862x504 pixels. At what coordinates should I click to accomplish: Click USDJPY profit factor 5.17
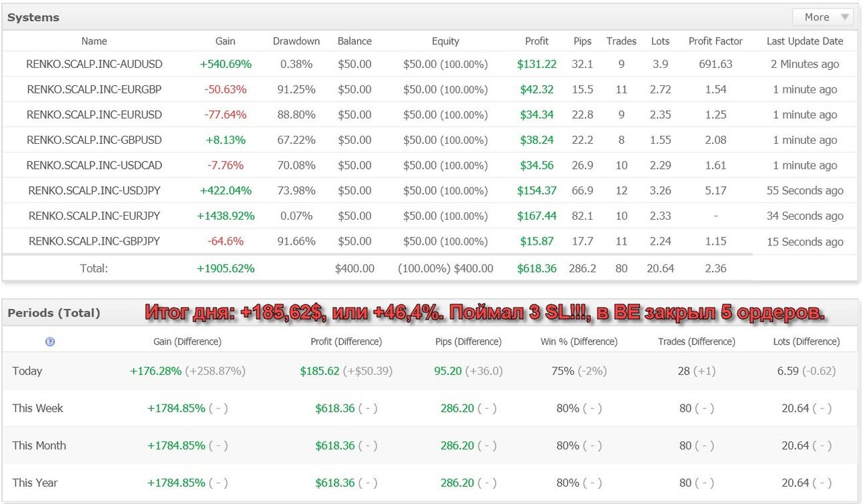[x=715, y=191]
